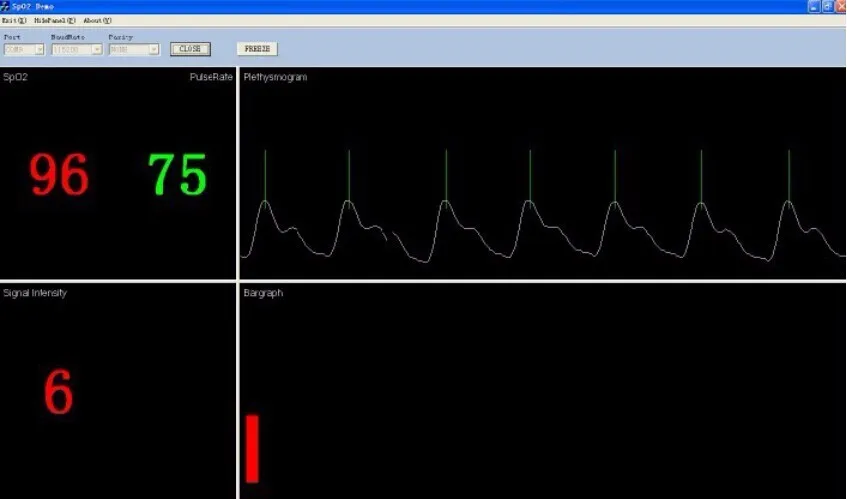847x499 pixels.
Task: Click the SpO2 Demo title bar app icon
Action: pos(6,6)
